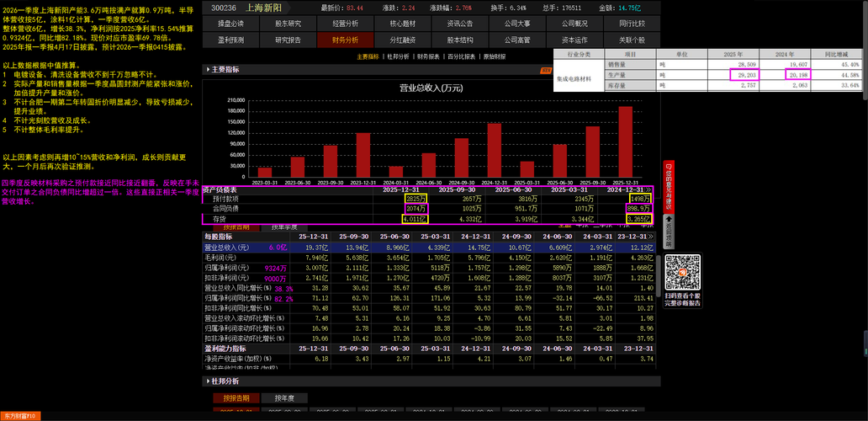Jump to the 杜邦分析 sub-navigation link
The image size is (868, 421).
tap(398, 56)
